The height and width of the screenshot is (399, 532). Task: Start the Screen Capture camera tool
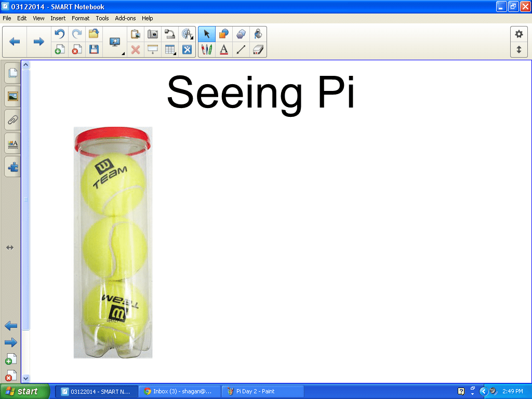coord(153,34)
